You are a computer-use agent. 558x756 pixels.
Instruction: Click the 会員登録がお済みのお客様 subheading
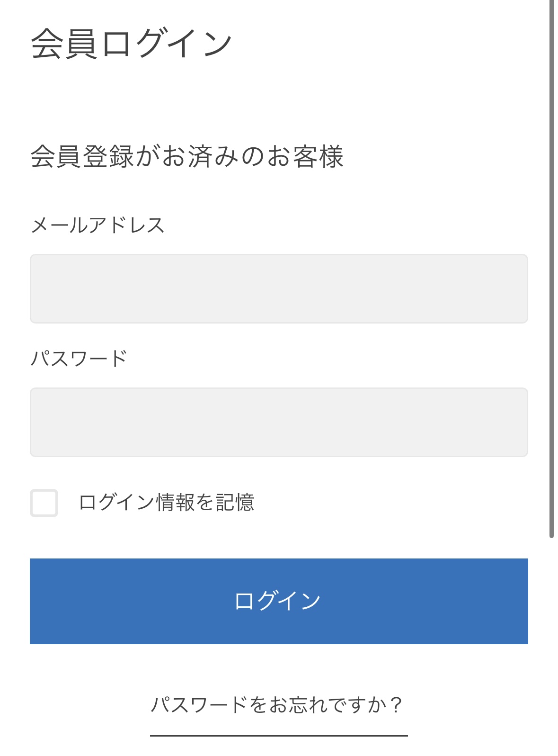pos(187,156)
